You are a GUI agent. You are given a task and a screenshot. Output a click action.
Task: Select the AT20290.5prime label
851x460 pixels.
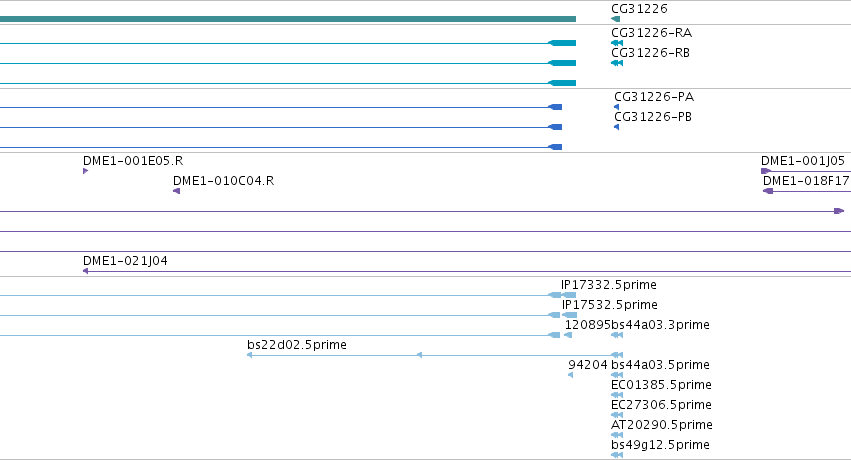pos(662,425)
